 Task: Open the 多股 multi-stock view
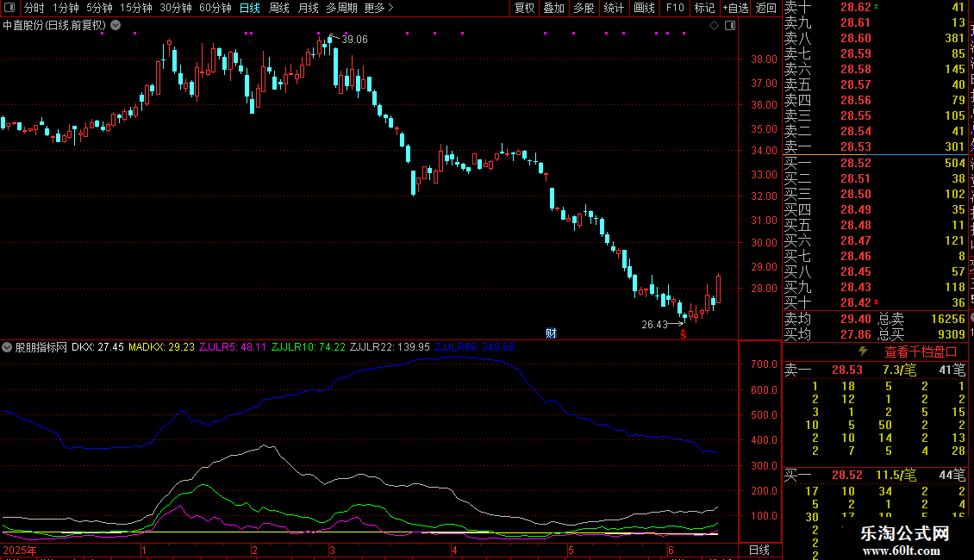[584, 8]
